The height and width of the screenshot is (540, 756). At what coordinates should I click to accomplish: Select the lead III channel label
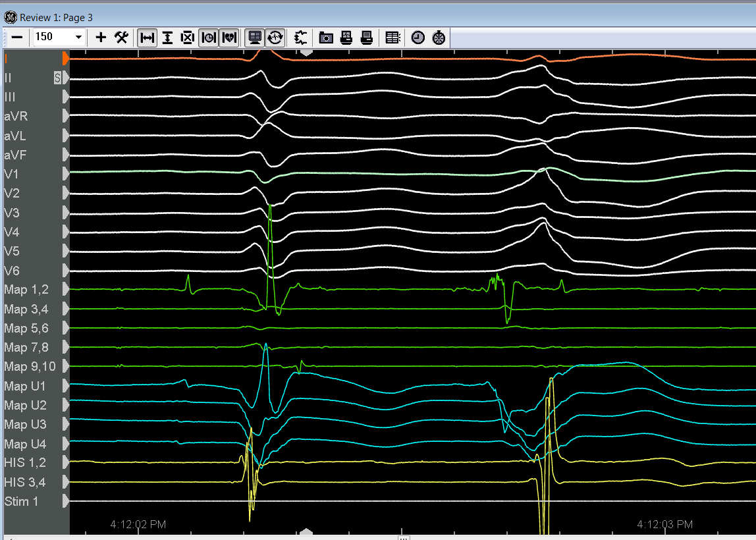click(10, 97)
